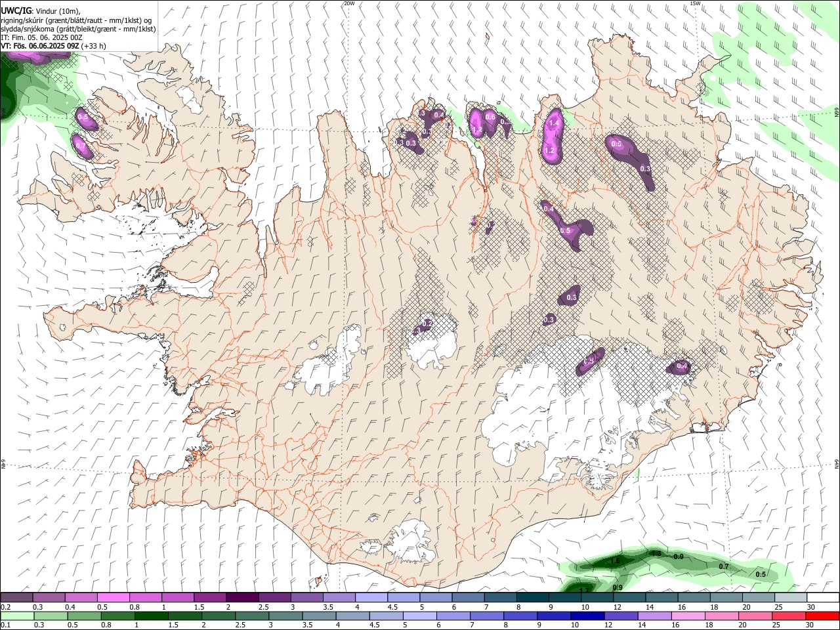
Task: Click the bright pink snow-scale swatch starting at 0.5
Action: pyautogui.click(x=113, y=598)
